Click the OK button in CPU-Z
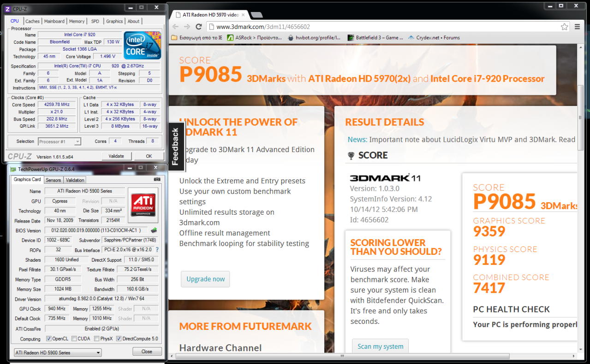This screenshot has height=364, width=590. click(x=149, y=156)
